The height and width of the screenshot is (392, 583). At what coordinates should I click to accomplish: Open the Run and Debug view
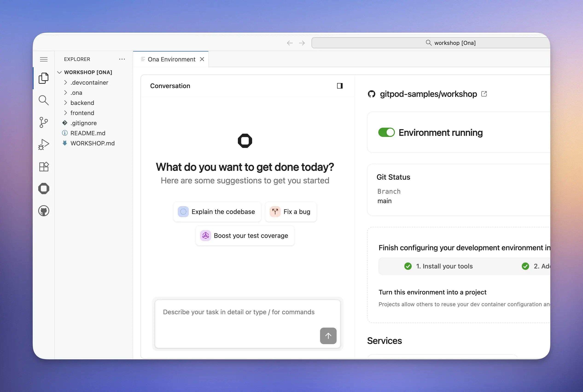pyautogui.click(x=44, y=144)
